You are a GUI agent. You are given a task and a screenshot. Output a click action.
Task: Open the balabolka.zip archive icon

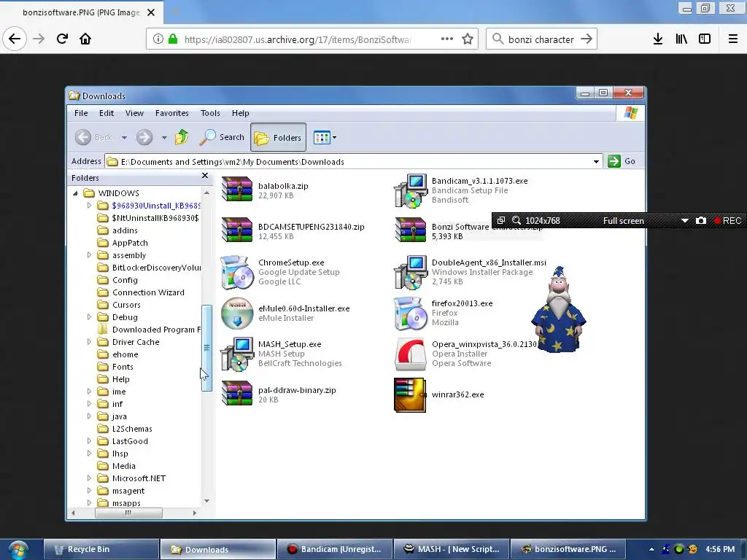(x=237, y=189)
